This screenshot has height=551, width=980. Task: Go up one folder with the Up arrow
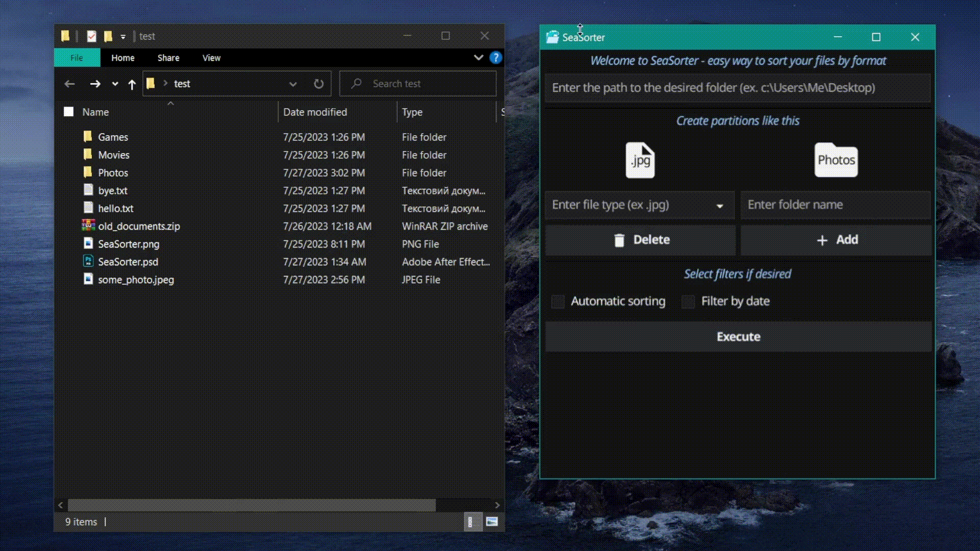coord(132,84)
